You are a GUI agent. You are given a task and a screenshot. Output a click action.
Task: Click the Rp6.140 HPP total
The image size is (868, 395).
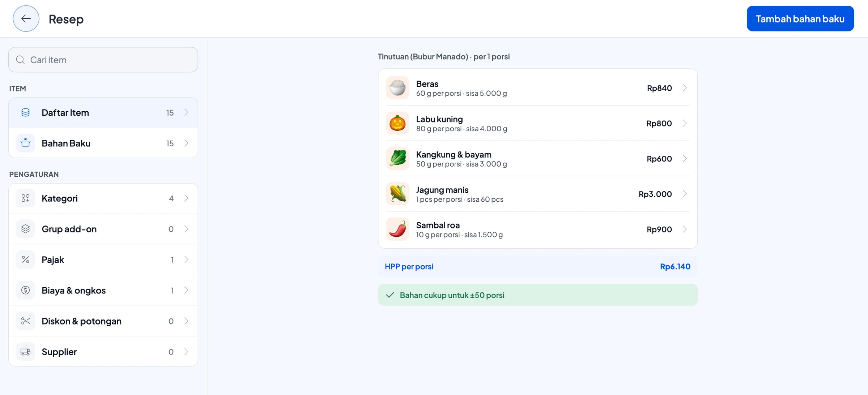pos(675,266)
